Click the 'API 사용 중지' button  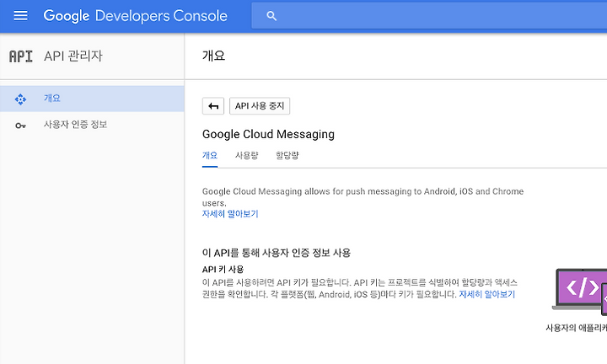260,106
